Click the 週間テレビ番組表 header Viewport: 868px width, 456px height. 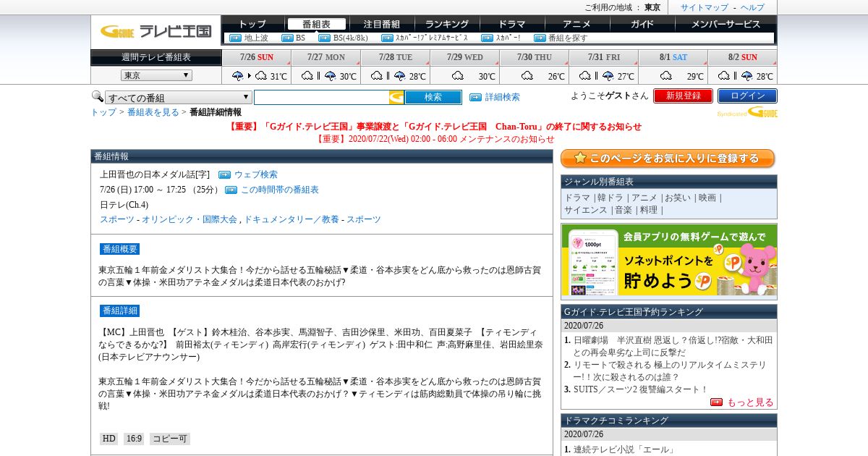(x=156, y=57)
